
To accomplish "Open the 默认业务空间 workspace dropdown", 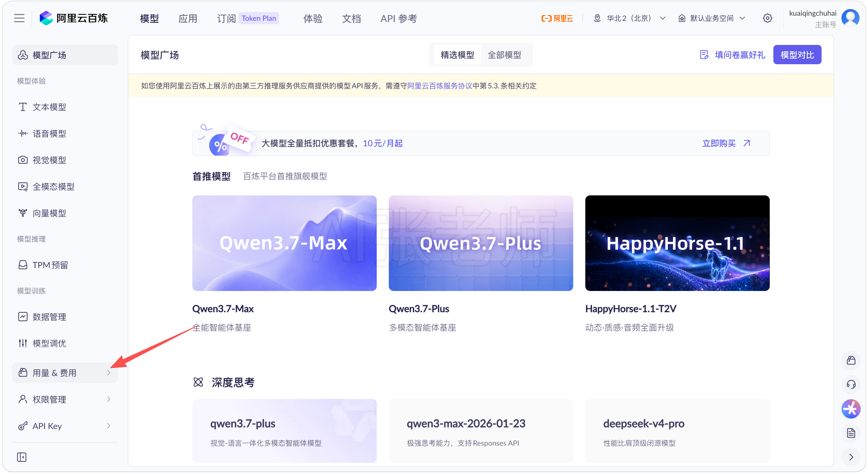I will click(x=712, y=18).
